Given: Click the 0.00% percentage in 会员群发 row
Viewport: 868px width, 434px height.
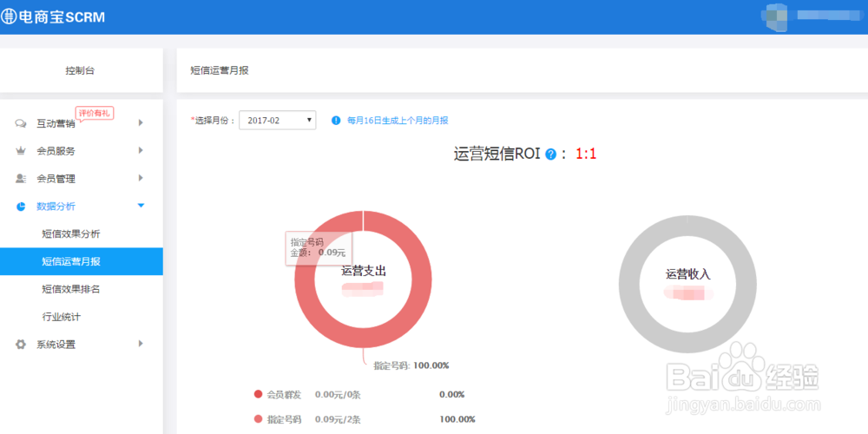Looking at the screenshot, I should [451, 395].
